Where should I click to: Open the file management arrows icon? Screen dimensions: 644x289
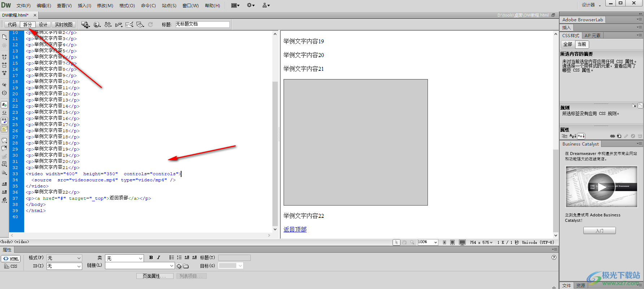108,25
